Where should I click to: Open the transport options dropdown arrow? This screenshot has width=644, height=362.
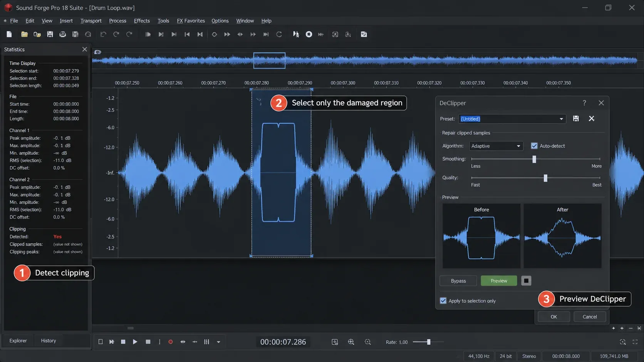point(218,342)
